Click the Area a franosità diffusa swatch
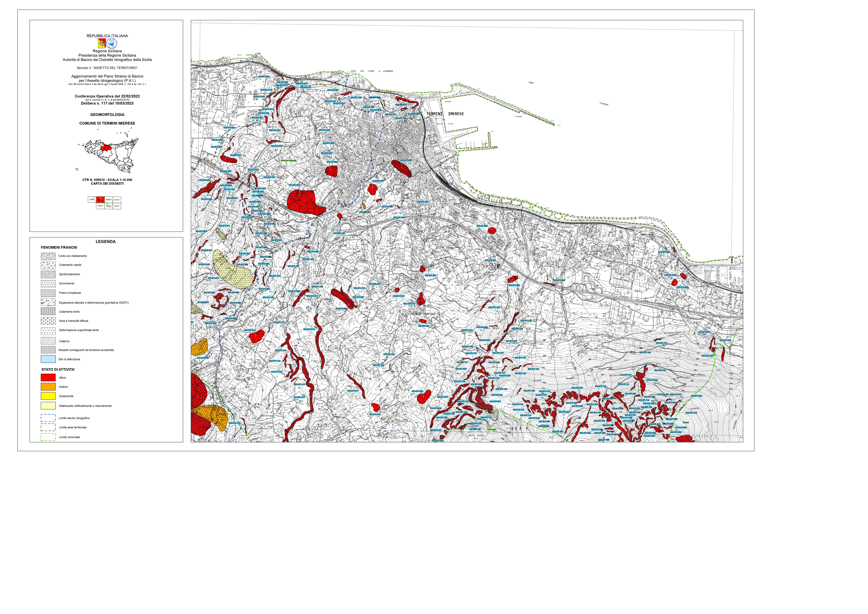 click(x=48, y=321)
